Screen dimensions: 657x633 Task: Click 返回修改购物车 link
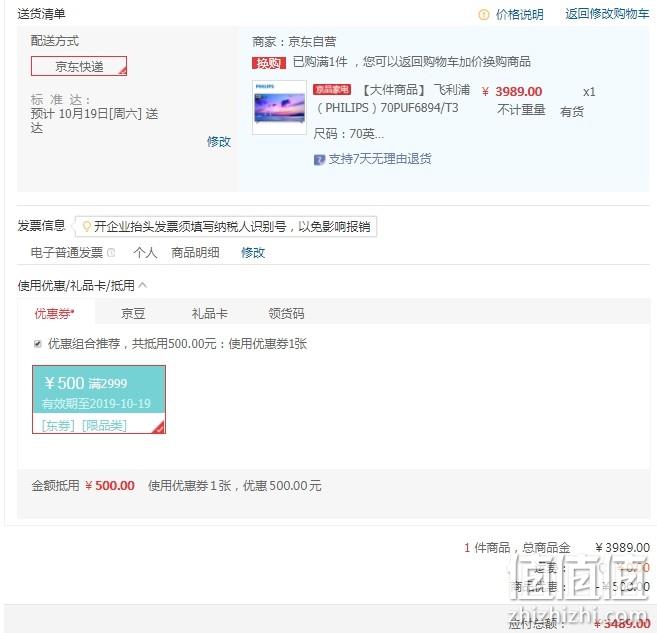point(607,14)
